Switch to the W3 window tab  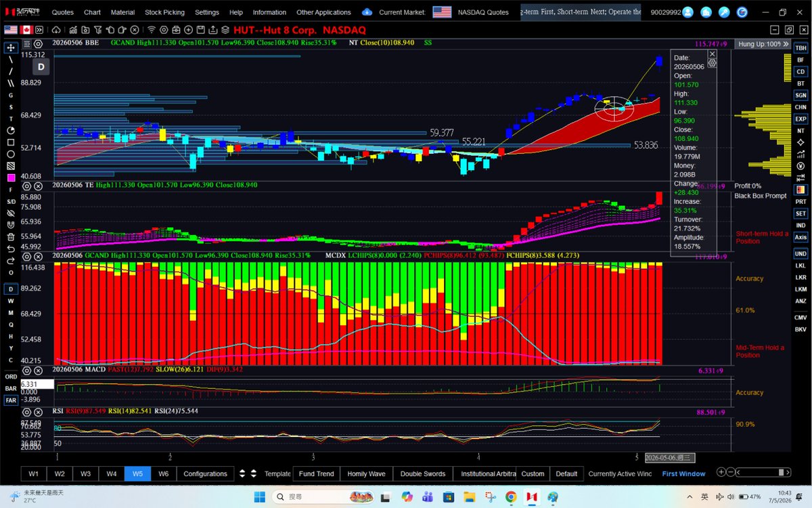coord(85,473)
